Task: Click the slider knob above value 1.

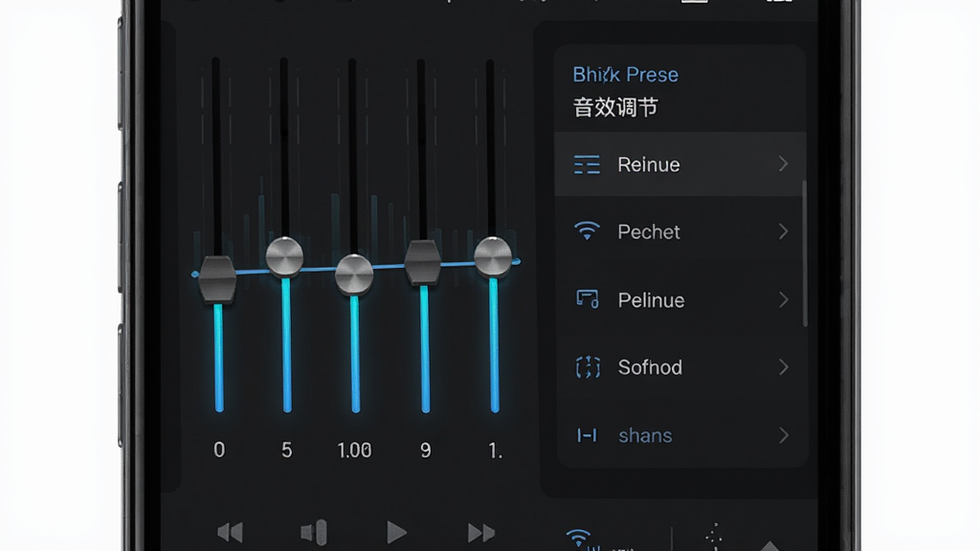Action: click(x=493, y=256)
